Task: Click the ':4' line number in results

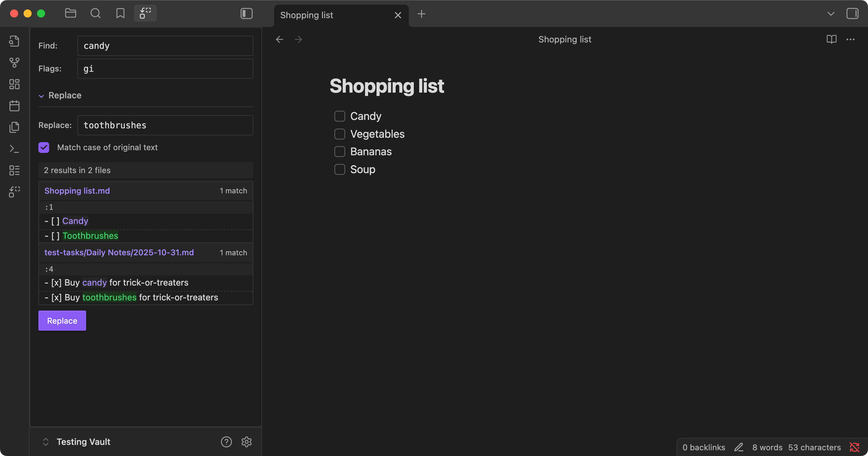Action: pyautogui.click(x=49, y=269)
